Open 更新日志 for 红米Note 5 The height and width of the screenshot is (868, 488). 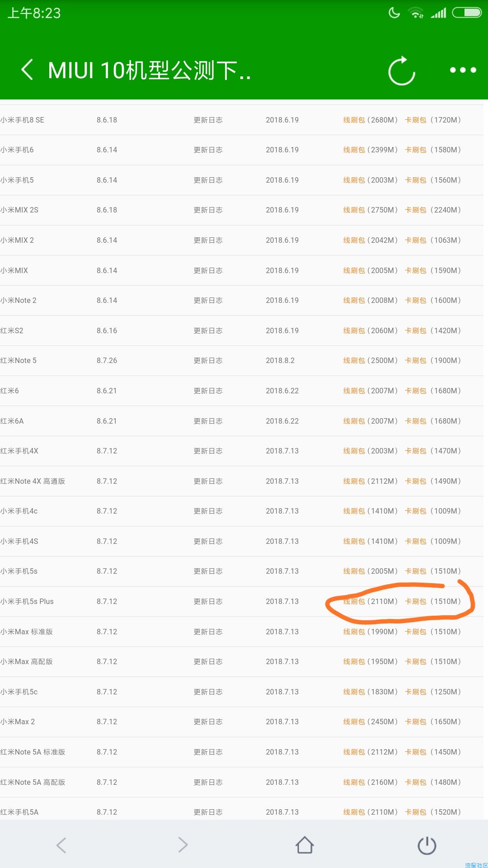tap(208, 360)
